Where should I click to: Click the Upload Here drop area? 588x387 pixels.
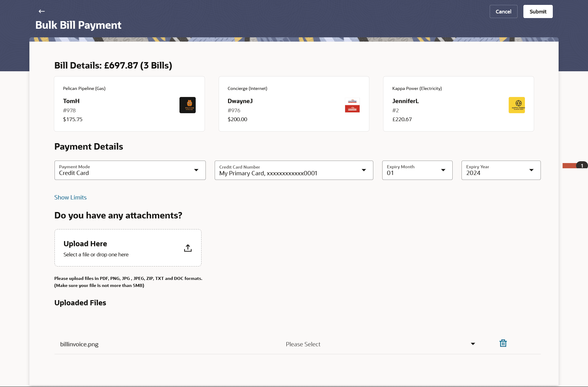click(x=128, y=248)
